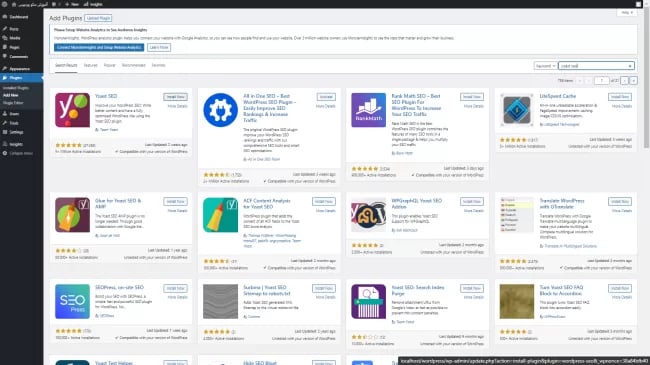Visit the site via home icon in admin bar
The image size is (650, 365).
(14, 4)
